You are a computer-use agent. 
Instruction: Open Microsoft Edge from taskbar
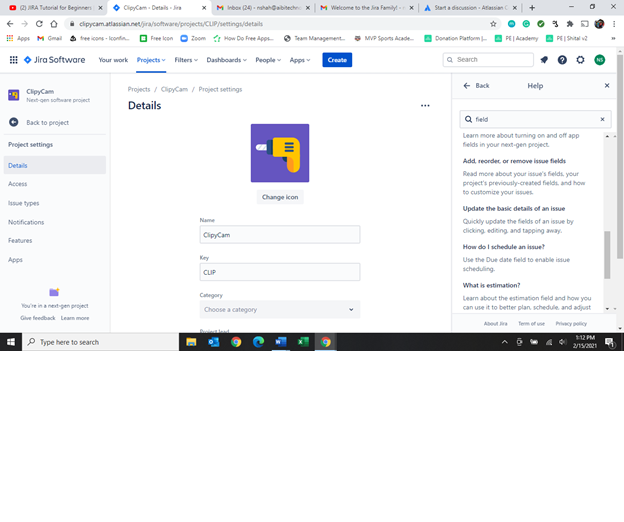click(259, 342)
